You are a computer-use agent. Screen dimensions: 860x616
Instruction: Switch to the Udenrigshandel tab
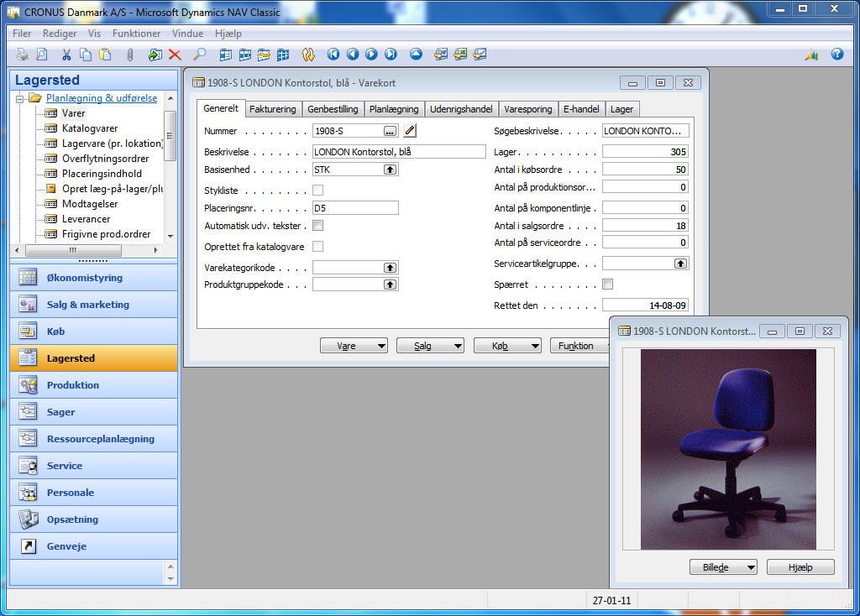coord(461,109)
